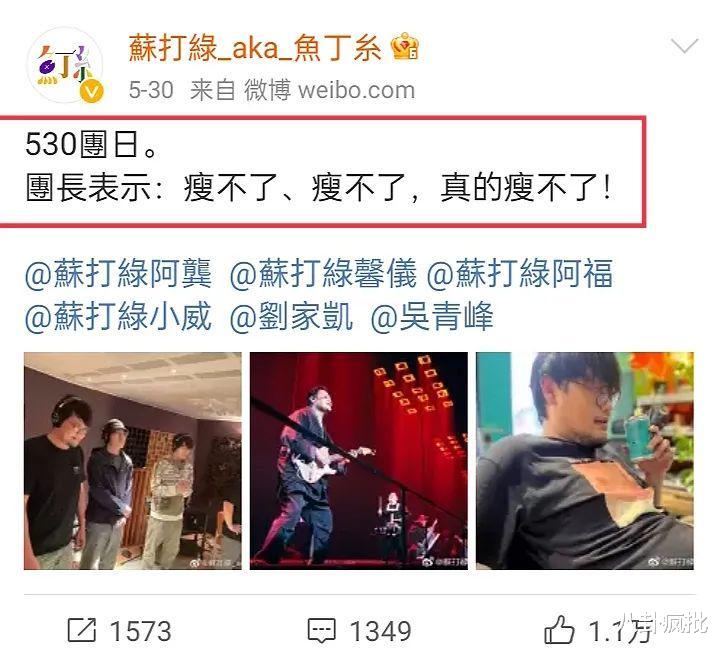This screenshot has height=649, width=719.
Task: View guitarist stage photo thumbnail
Action: coord(359,461)
